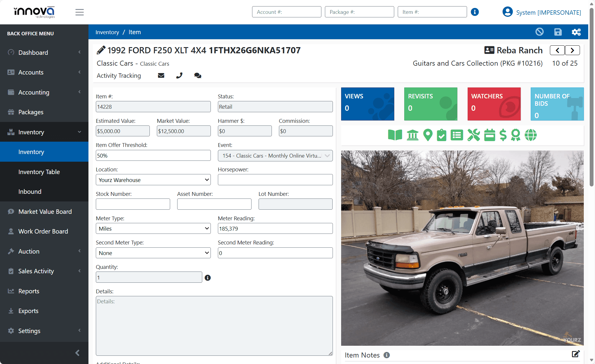Viewport: 595px width, 364px height.
Task: Go to the next item arrow
Action: click(x=572, y=50)
